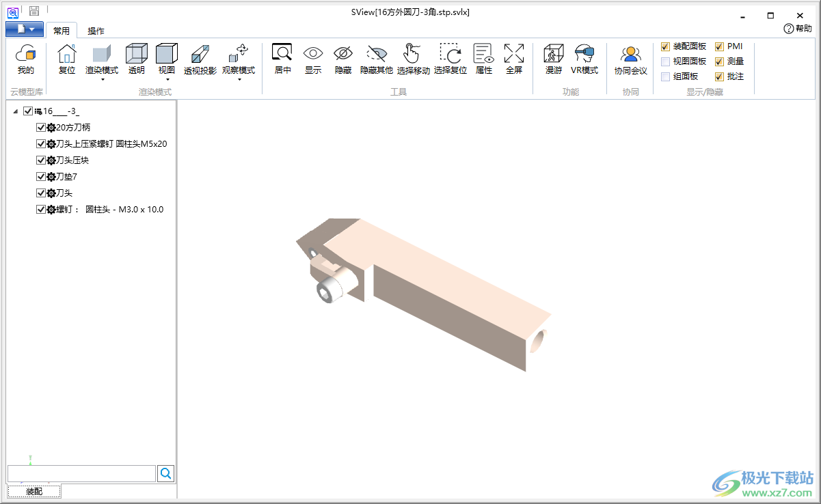The height and width of the screenshot is (504, 821).
Task: Uncheck the 装配面板 checkbox
Action: pos(665,47)
